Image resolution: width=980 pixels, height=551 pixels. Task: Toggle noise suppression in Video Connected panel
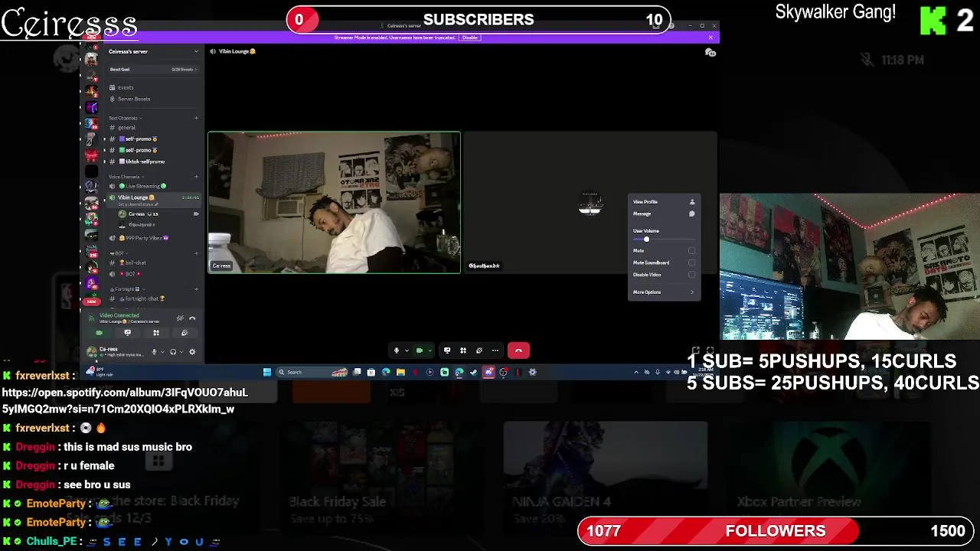pyautogui.click(x=180, y=318)
